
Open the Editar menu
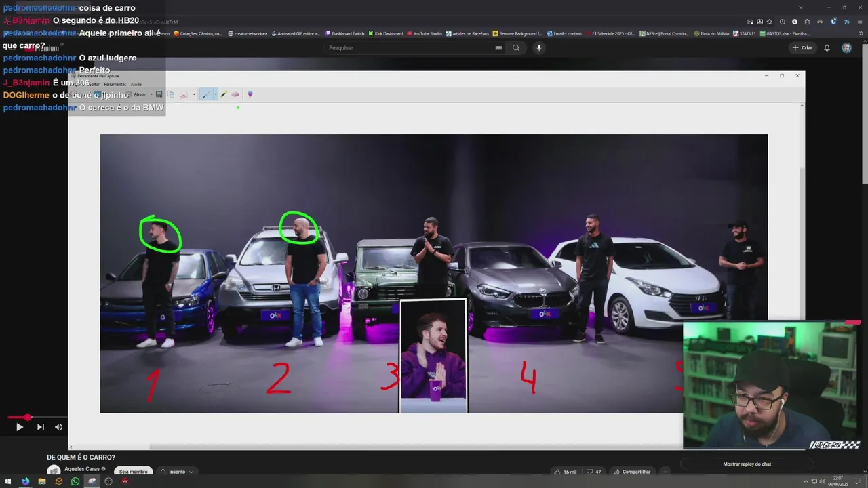[95, 84]
